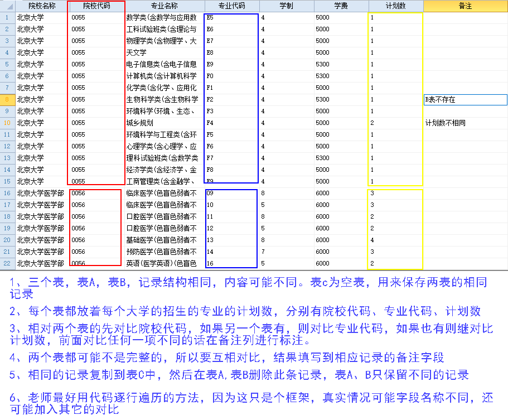Click major code cell 16
Image resolution: width=508 pixels, height=420 pixels.
click(x=232, y=263)
